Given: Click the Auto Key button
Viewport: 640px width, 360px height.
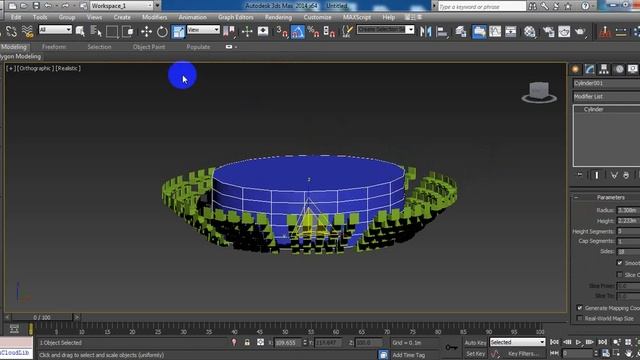Looking at the screenshot, I should (476, 342).
